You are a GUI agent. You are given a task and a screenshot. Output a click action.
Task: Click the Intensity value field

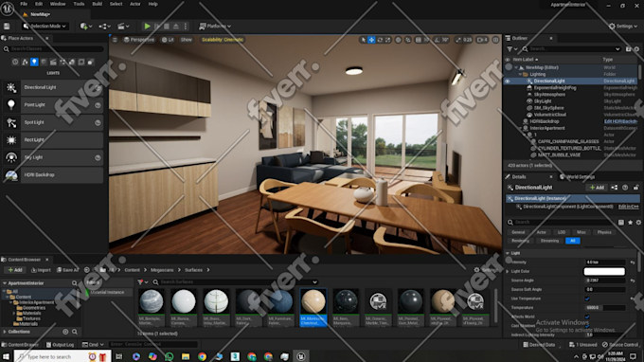(605, 262)
